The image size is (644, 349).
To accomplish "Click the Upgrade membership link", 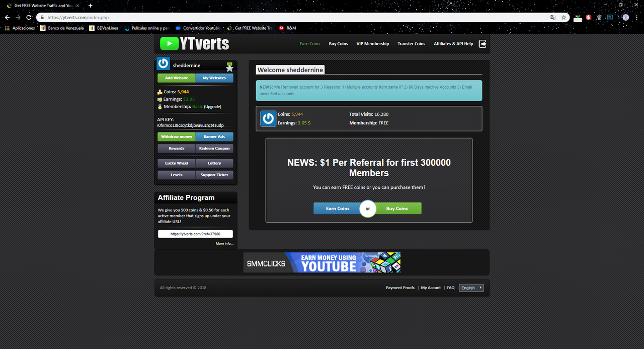I will click(x=212, y=107).
